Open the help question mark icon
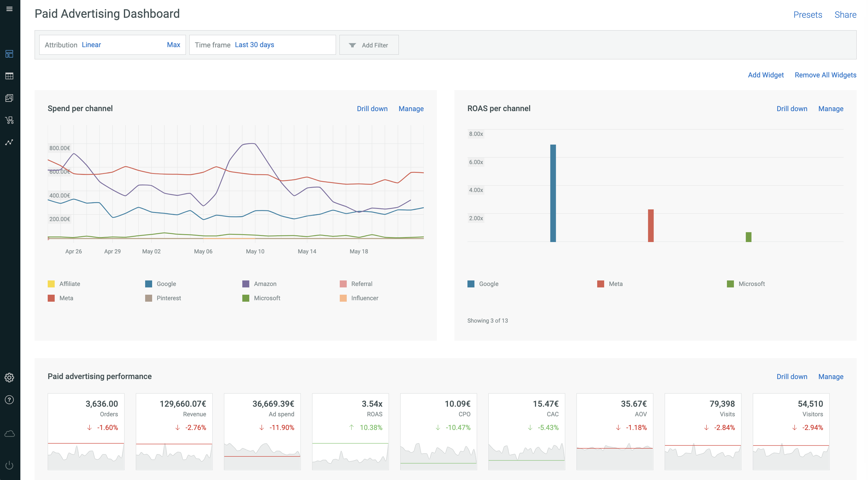Viewport: 868px width, 480px height. click(9, 400)
